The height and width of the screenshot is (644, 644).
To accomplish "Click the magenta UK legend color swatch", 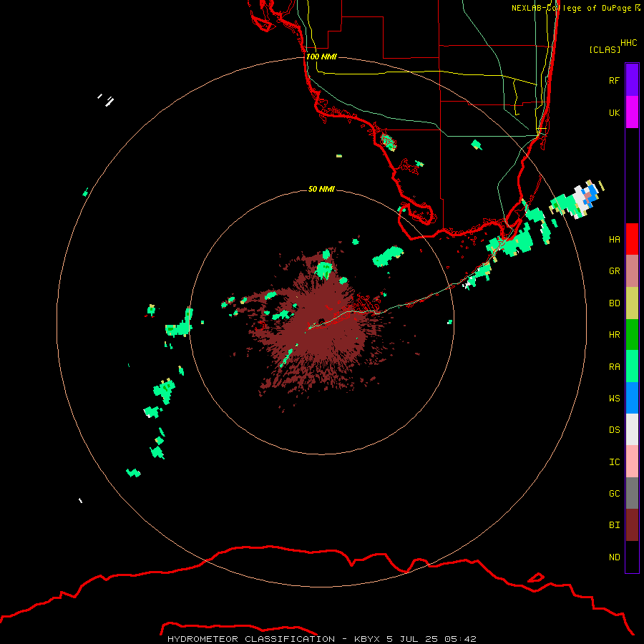I will pyautogui.click(x=632, y=112).
